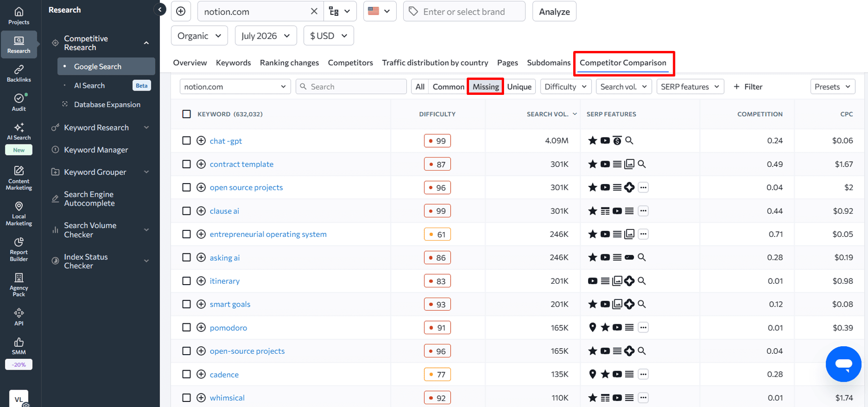Tick checkbox for contract template row

coord(186,164)
